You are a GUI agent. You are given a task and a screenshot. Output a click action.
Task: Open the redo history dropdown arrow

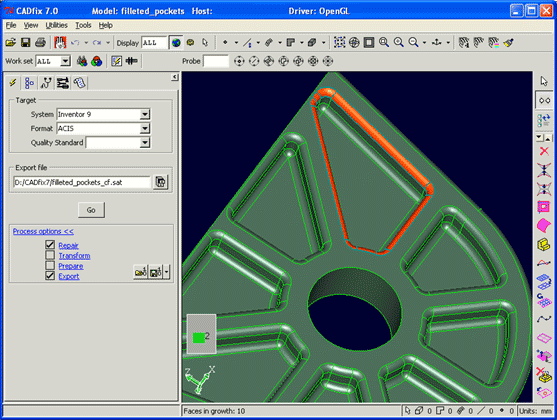108,43
